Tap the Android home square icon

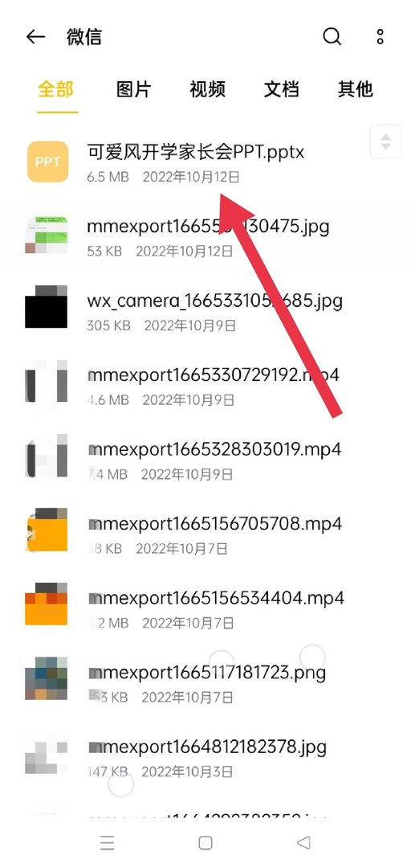click(x=205, y=842)
